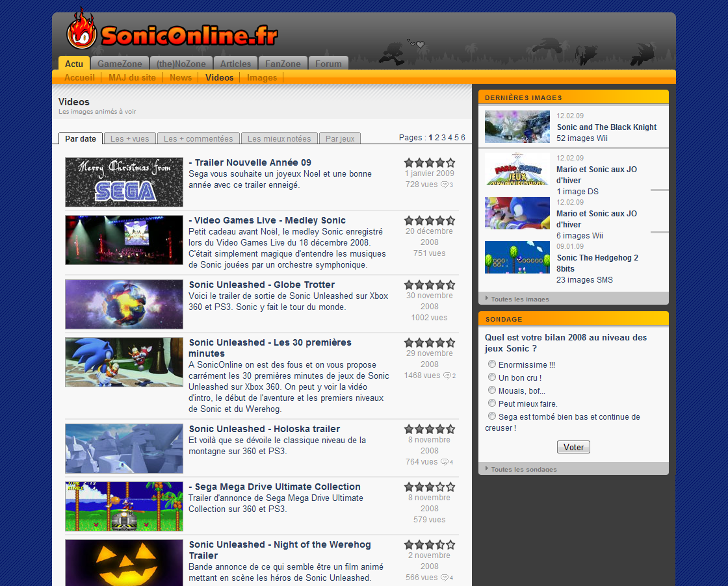The height and width of the screenshot is (586, 728).
Task: Open Images in the orange submenu
Action: coord(262,77)
